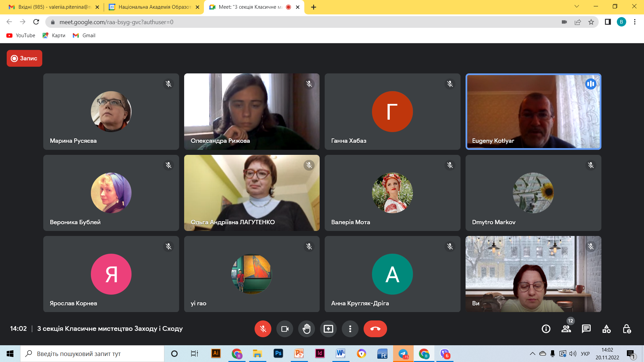
Task: Click the red Запис recording button
Action: (24, 58)
